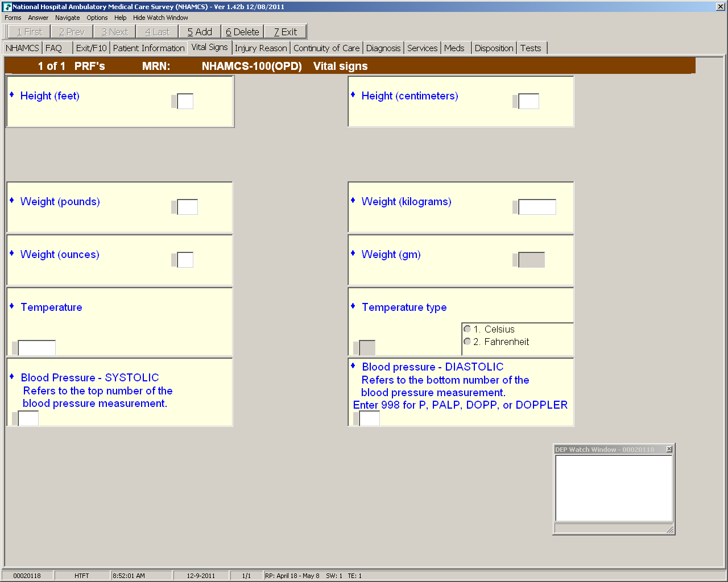Open the Answer menu

(x=38, y=18)
